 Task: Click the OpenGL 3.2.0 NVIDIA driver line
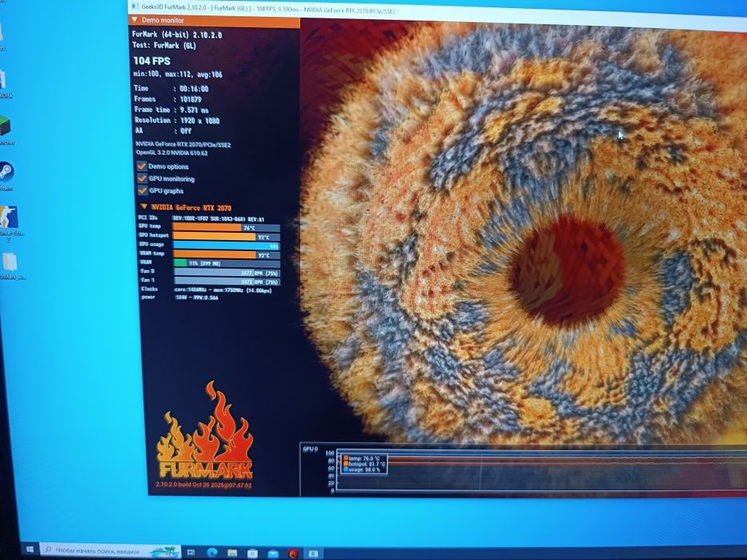click(x=171, y=153)
